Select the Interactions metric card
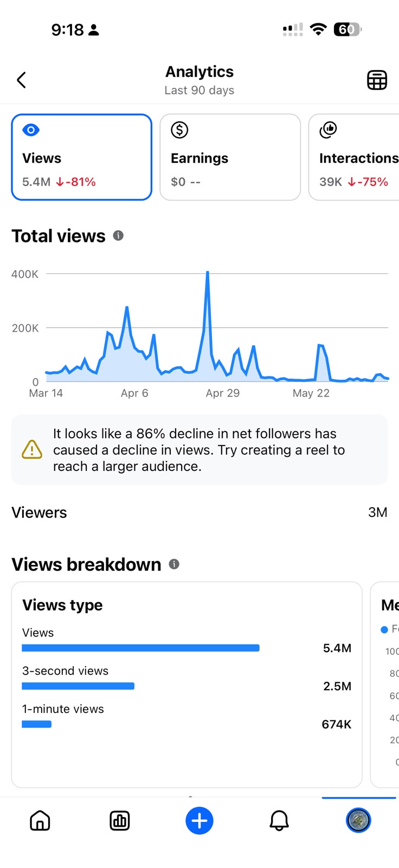This screenshot has height=868, width=399. [353, 157]
